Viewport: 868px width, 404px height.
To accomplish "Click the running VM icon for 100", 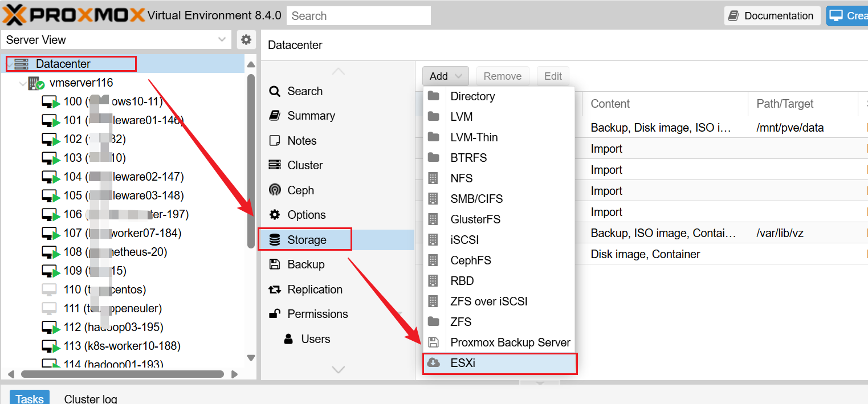I will click(x=51, y=102).
